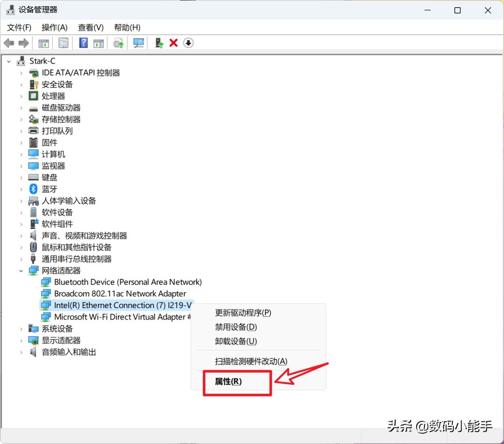Choose 禁用设备(D) in the context menu
The height and width of the screenshot is (444, 504).
235,327
